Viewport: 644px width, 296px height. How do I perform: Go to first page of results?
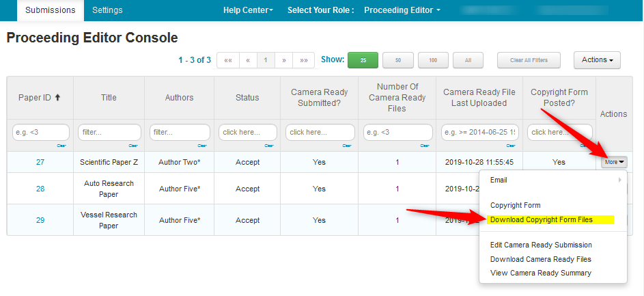click(227, 60)
